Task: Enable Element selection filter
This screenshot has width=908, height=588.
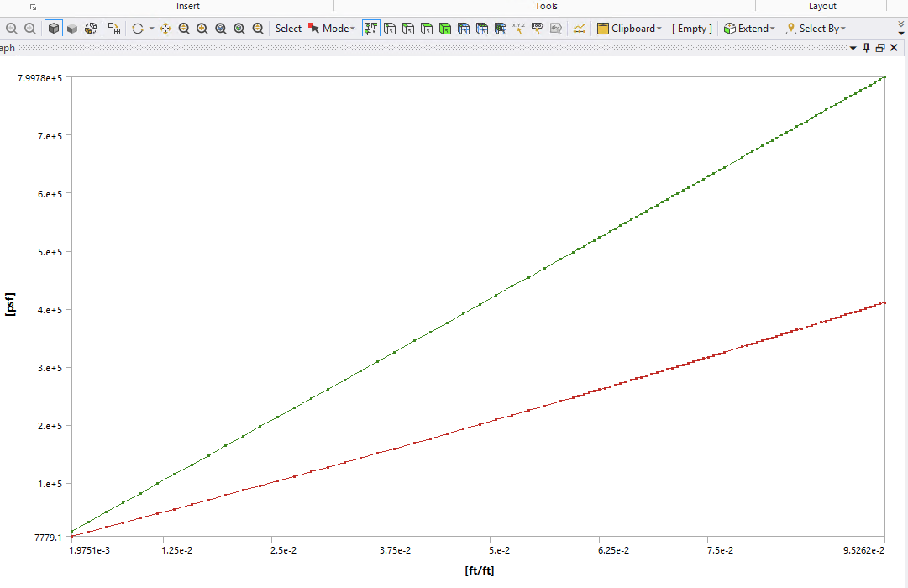Action: [x=501, y=29]
